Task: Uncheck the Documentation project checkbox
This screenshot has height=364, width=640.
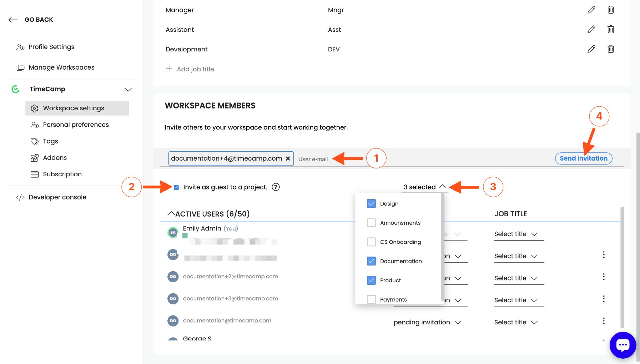Action: [371, 261]
